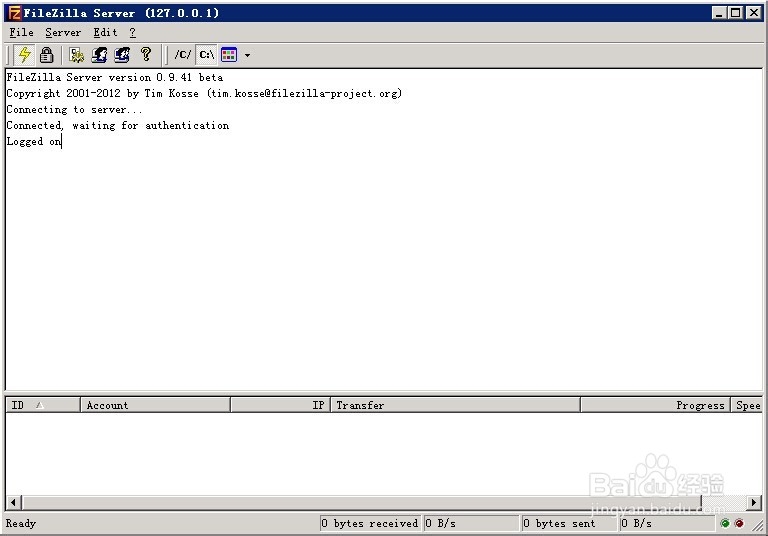The width and height of the screenshot is (768, 536).
Task: Click the left scroll arrow of connection list
Action: (x=13, y=502)
